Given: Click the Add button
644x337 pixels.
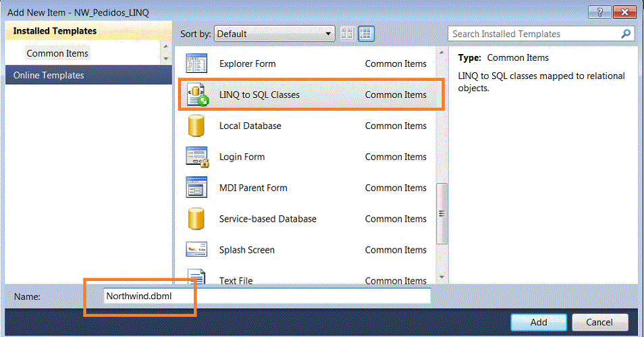Looking at the screenshot, I should (x=539, y=322).
